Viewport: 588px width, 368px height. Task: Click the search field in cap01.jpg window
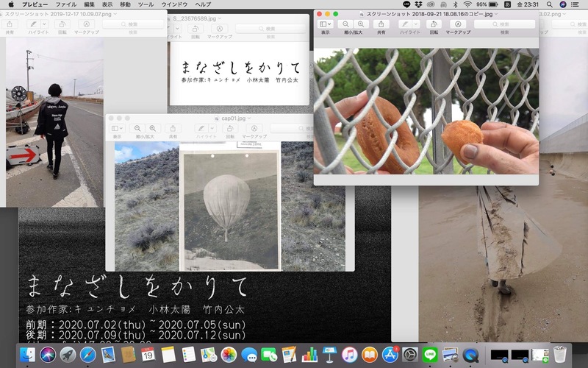(x=292, y=128)
